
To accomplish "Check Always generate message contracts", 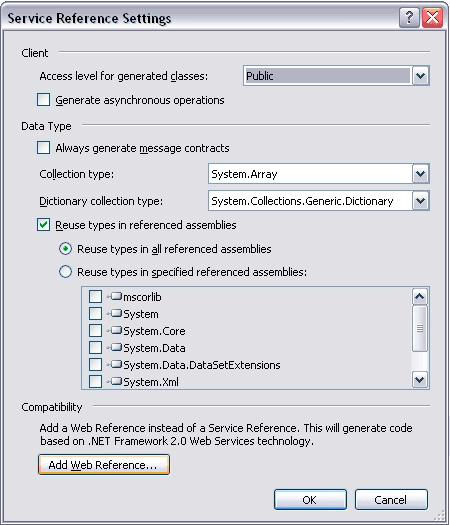I will click(x=44, y=148).
